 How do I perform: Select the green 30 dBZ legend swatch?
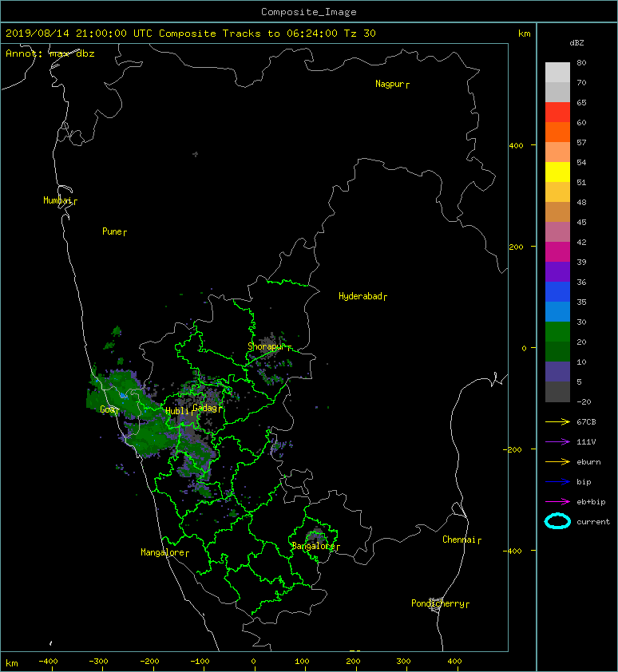(557, 332)
